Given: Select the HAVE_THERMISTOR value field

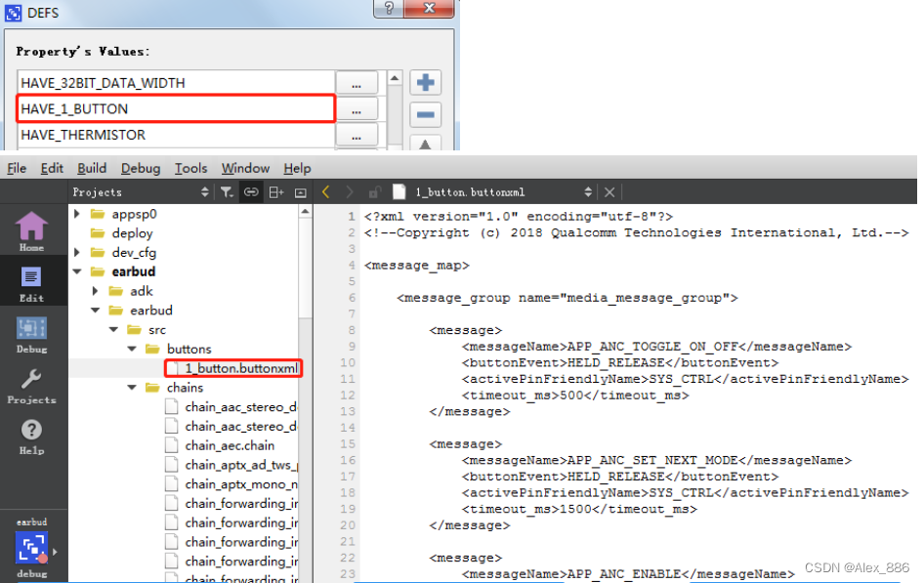Looking at the screenshot, I should 176,135.
